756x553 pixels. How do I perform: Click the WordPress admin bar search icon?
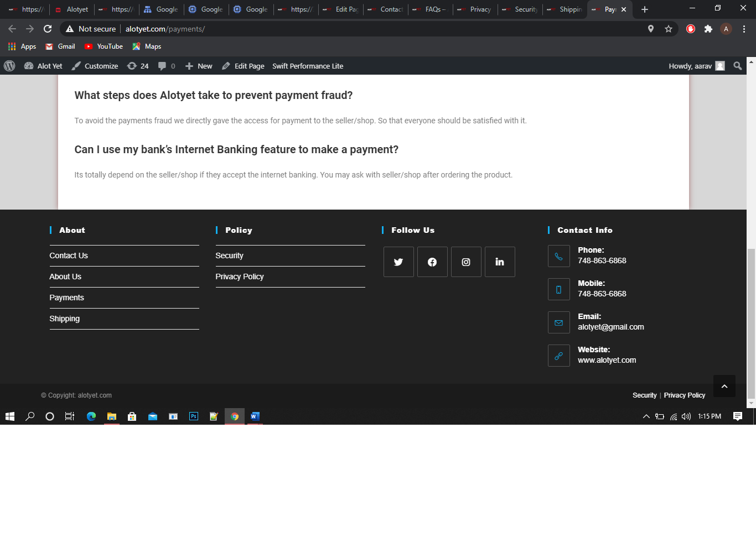[737, 66]
